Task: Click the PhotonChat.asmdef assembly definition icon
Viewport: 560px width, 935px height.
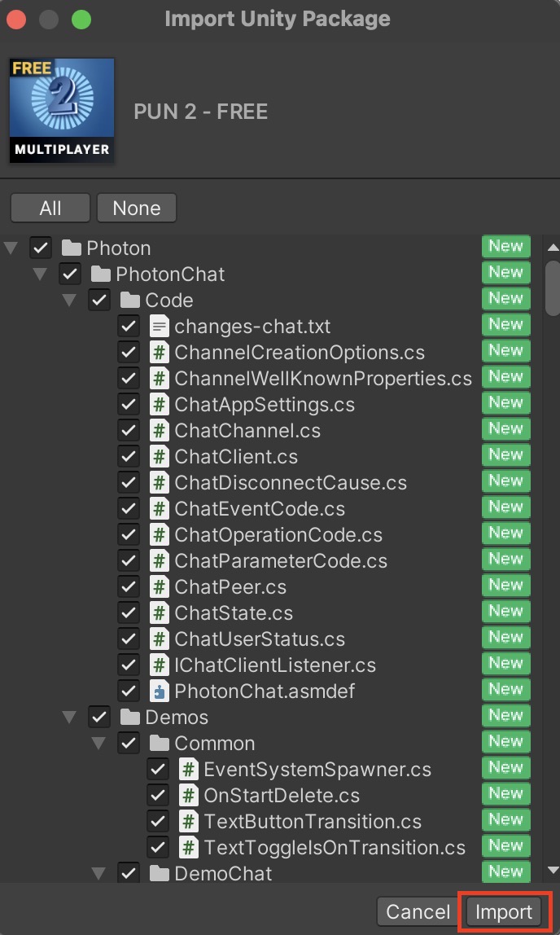Action: coord(159,691)
